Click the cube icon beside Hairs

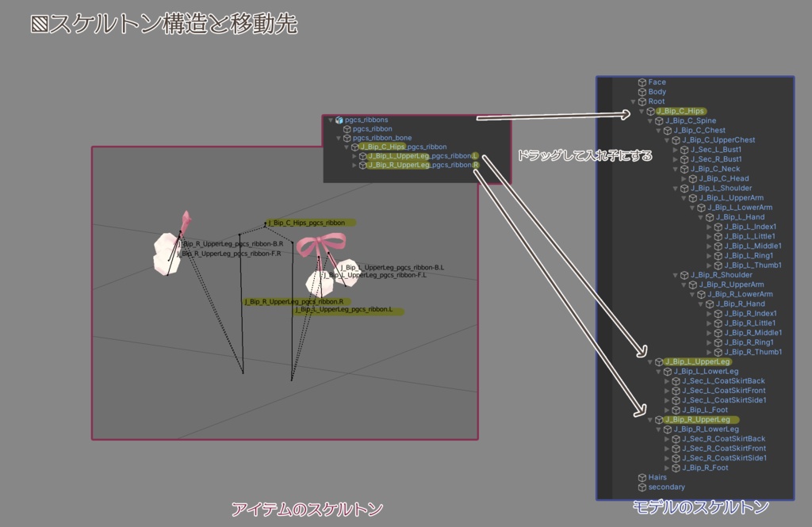click(642, 477)
